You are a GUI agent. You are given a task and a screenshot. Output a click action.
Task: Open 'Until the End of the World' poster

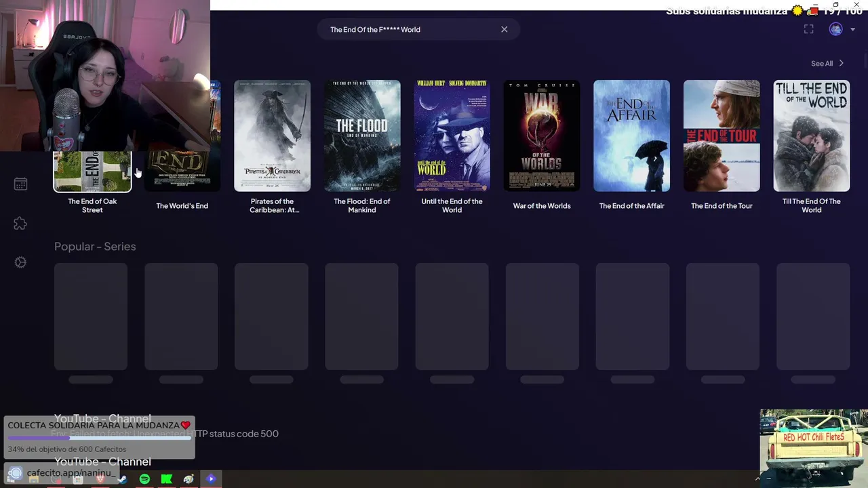coord(452,136)
